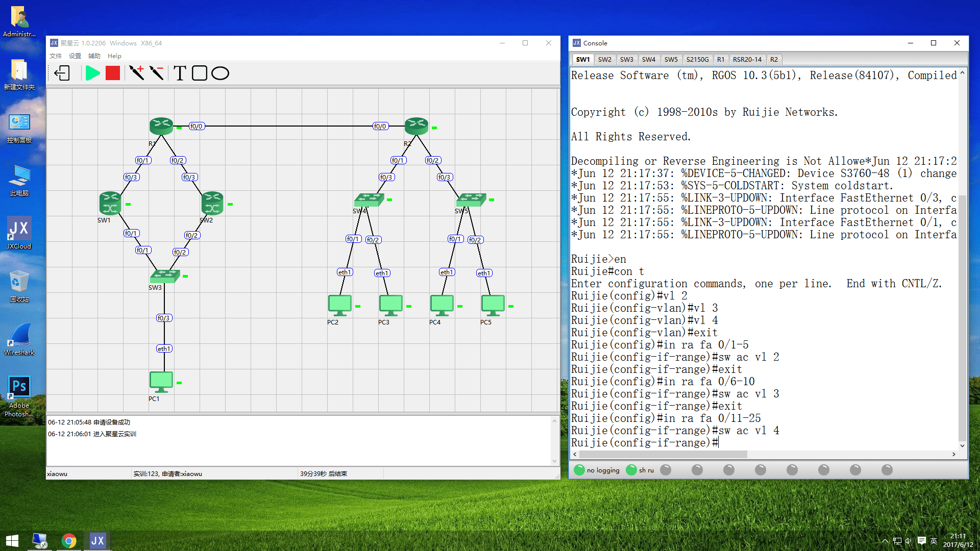The width and height of the screenshot is (980, 551).
Task: Click the PC2 computer node
Action: [340, 305]
